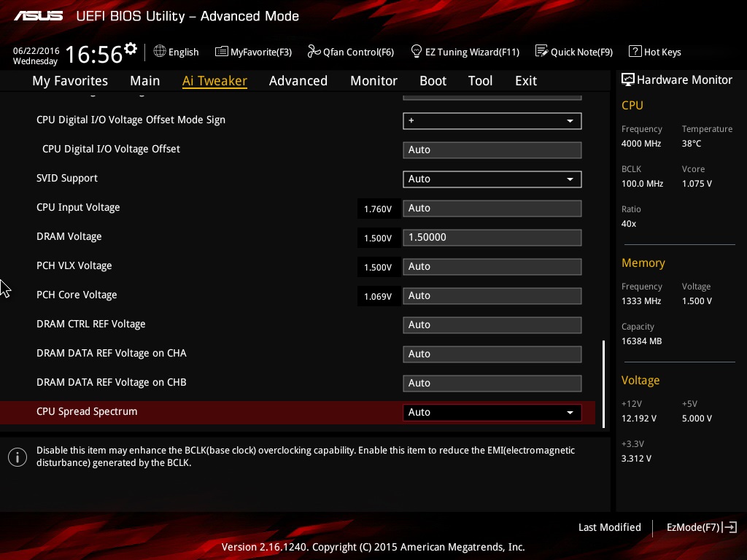Click the settings list scrollbar
Viewport: 747px width, 560px height.
603,384
